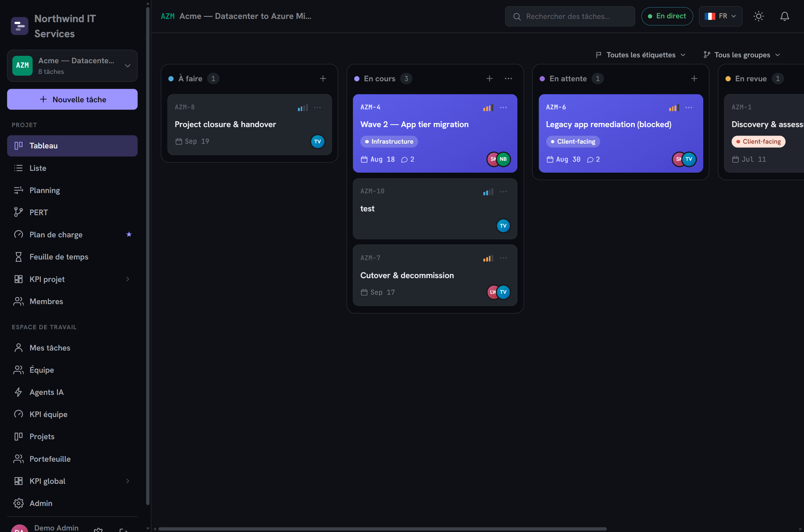This screenshot has width=804, height=532.
Task: Open the Tous les groupes dropdown
Action: [742, 55]
